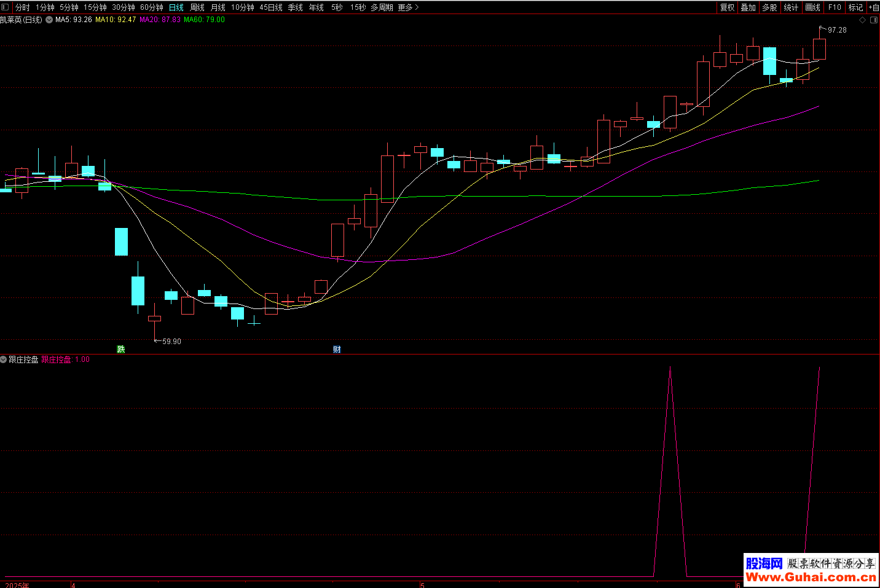
Task: Click the MA10: 92.47 label
Action: coord(116,20)
